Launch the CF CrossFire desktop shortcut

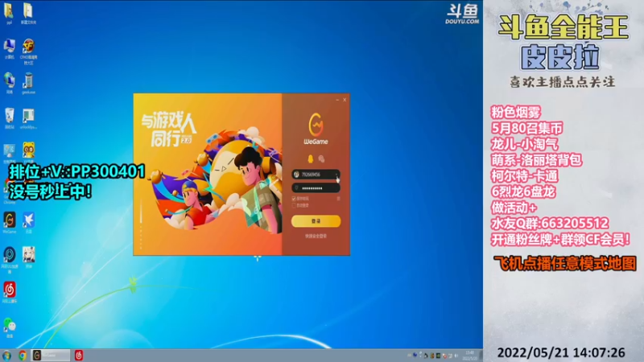28,51
